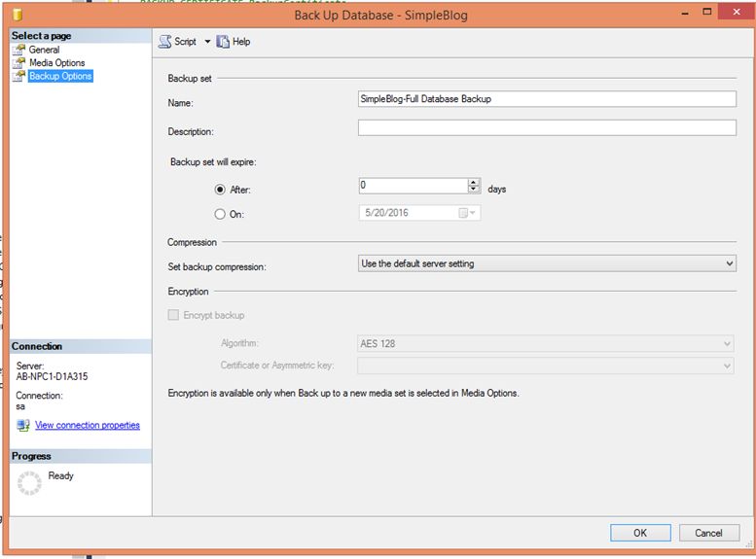
Task: Click View connection properties link
Action: coord(88,425)
